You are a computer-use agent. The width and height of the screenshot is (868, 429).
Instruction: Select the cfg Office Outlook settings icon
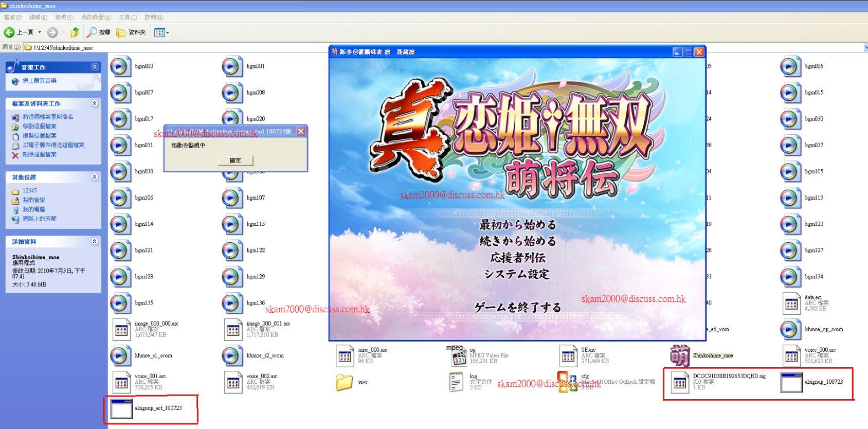coord(568,382)
